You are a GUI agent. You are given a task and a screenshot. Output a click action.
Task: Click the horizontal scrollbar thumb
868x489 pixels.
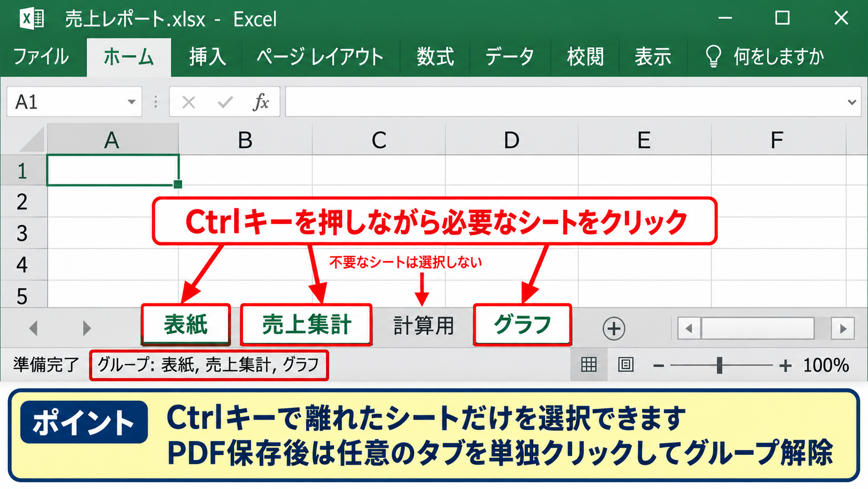click(x=757, y=328)
